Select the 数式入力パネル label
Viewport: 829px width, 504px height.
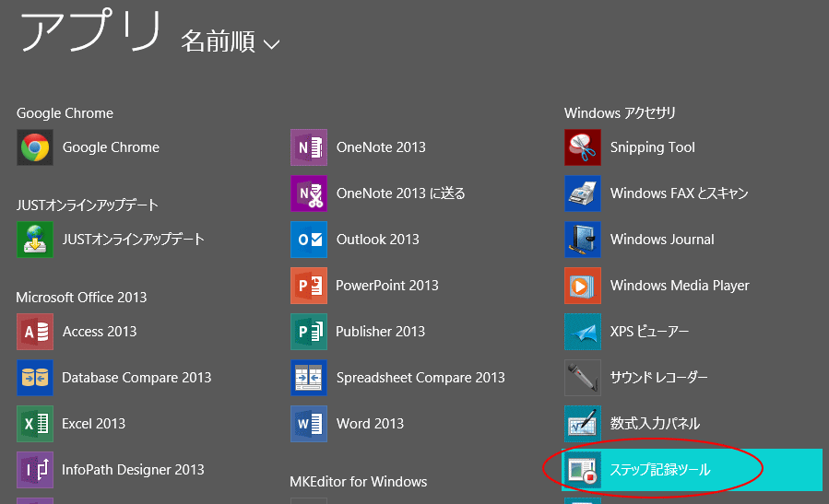click(x=655, y=424)
